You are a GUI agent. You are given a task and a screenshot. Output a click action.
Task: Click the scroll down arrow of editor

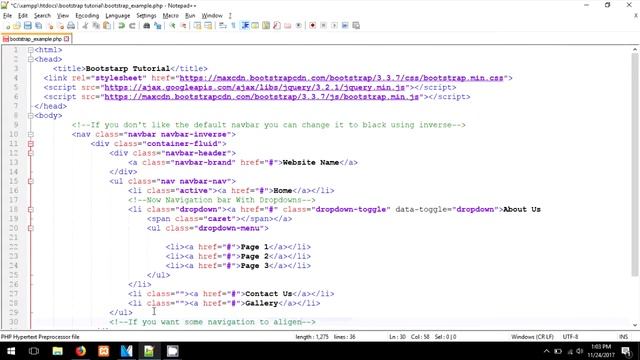pyautogui.click(x=635, y=325)
